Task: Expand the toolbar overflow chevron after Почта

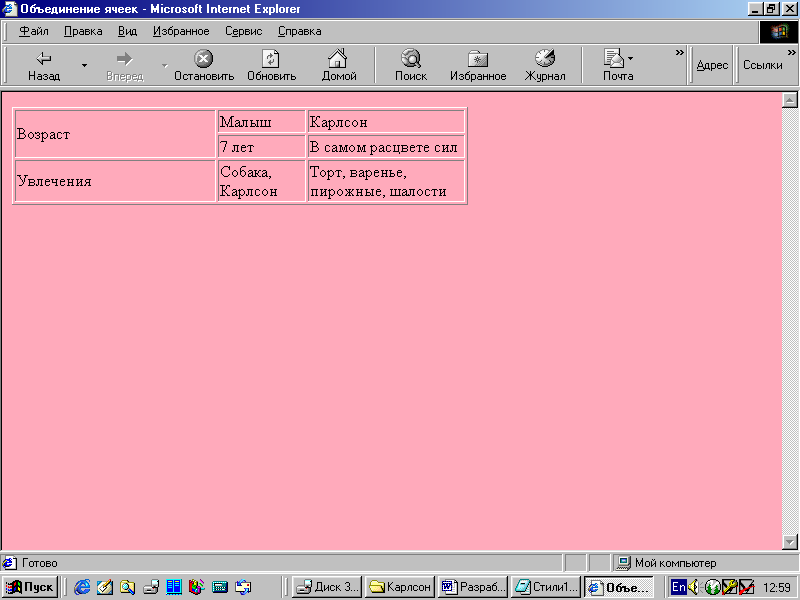Action: click(x=679, y=53)
